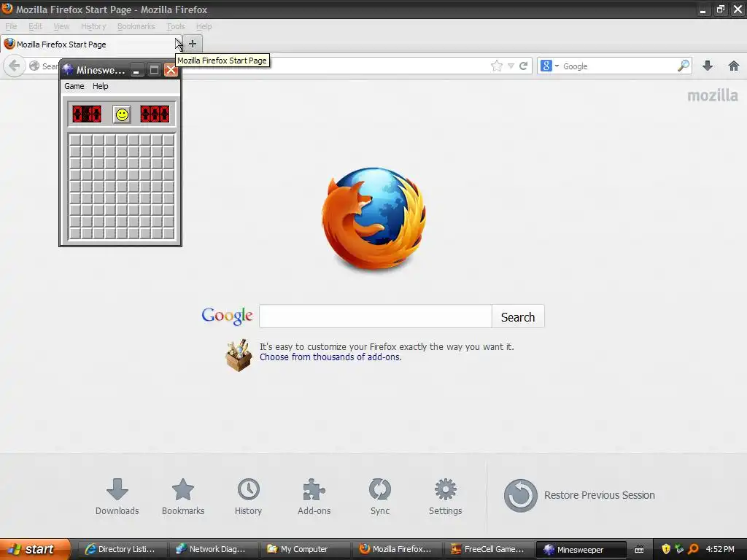Viewport: 747px width, 560px height.
Task: Open the Bookmarks star shortcut
Action: (183, 497)
